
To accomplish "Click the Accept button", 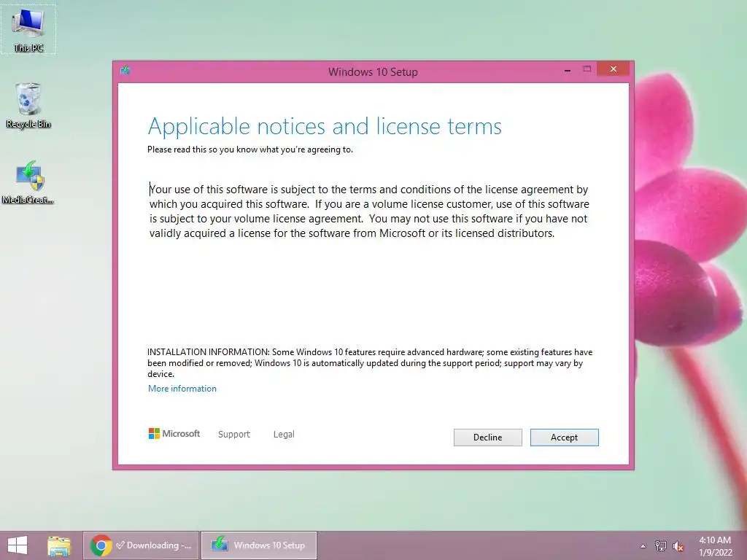I will point(564,437).
